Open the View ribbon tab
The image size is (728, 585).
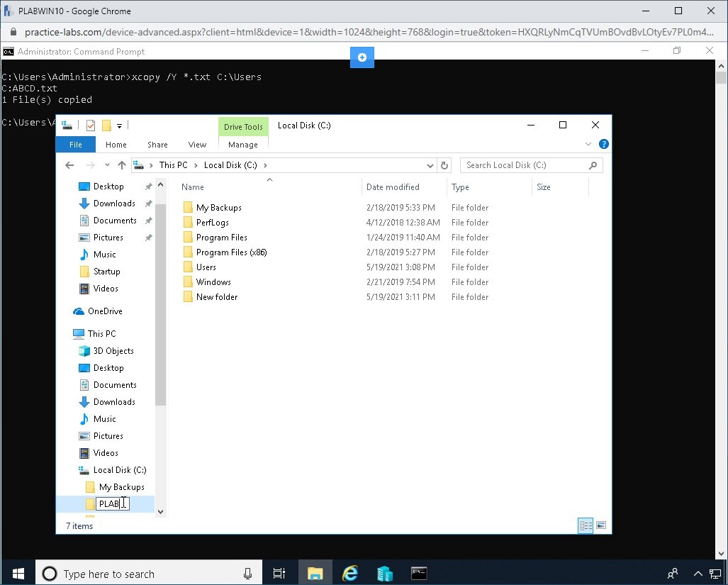point(197,145)
